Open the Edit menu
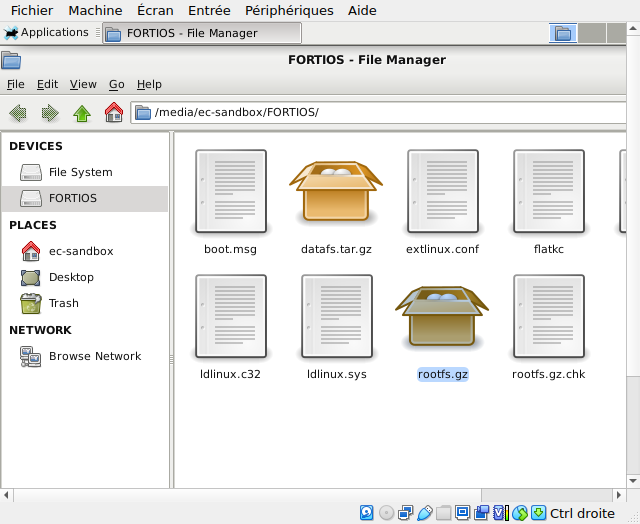This screenshot has height=524, width=640. pyautogui.click(x=47, y=84)
